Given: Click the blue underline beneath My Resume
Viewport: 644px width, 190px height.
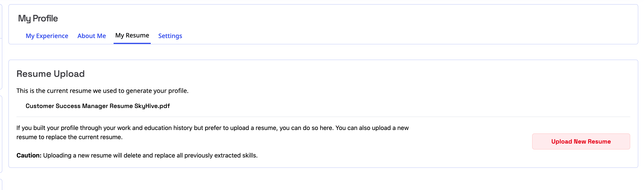Looking at the screenshot, I should [132, 43].
